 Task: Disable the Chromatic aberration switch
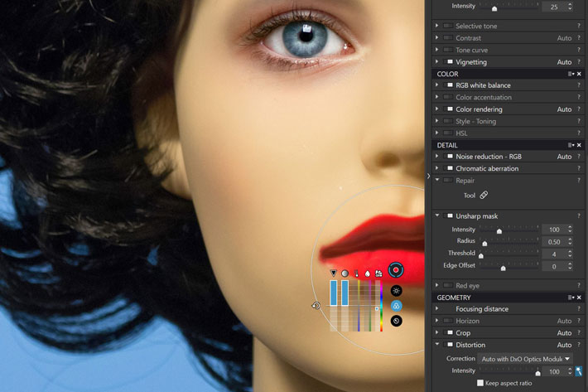coord(448,168)
